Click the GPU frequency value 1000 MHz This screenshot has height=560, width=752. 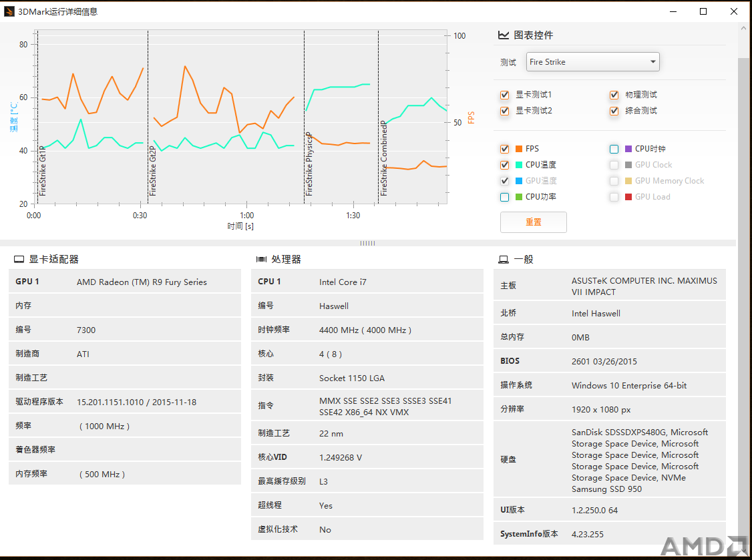tap(105, 427)
